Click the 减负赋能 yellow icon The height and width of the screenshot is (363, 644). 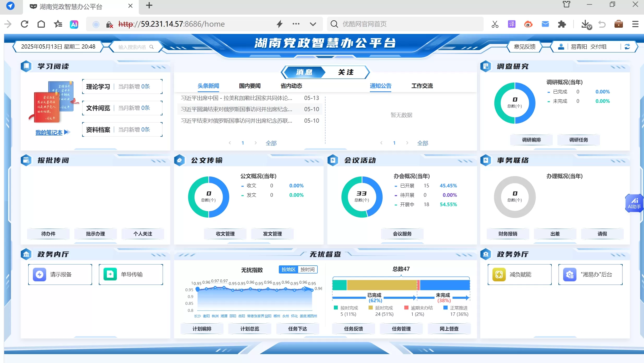[499, 274]
